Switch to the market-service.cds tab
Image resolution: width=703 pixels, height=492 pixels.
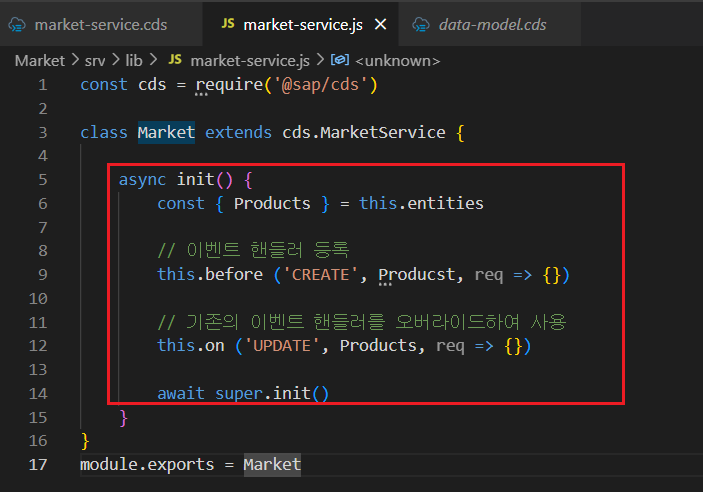pos(101,24)
